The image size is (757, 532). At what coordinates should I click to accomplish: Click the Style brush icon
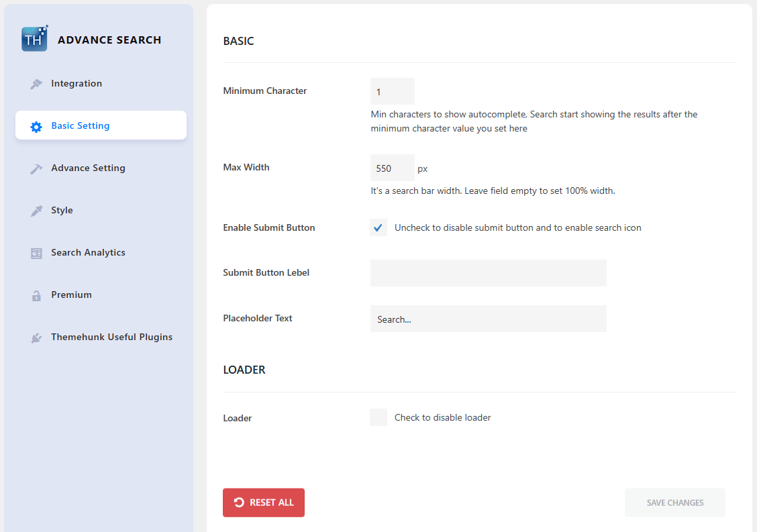tap(36, 210)
